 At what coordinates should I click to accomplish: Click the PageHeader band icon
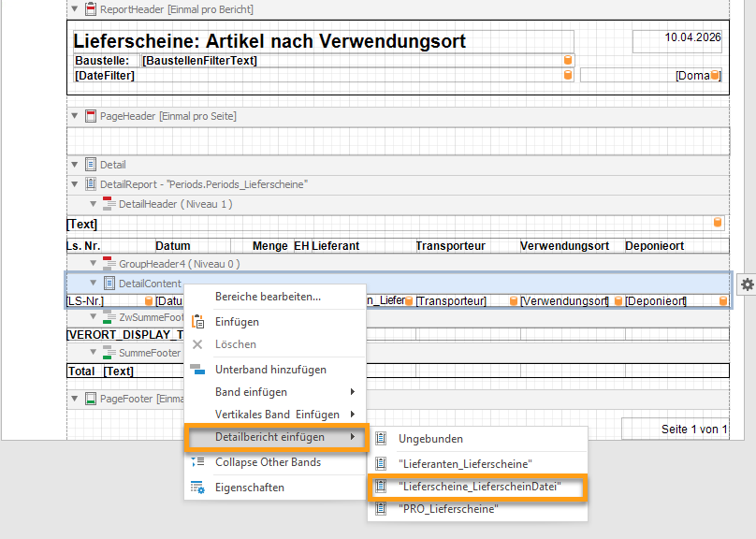coord(90,116)
